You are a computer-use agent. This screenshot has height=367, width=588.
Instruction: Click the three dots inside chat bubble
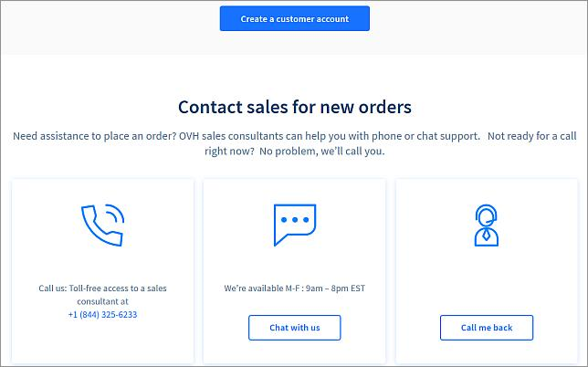pyautogui.click(x=295, y=220)
